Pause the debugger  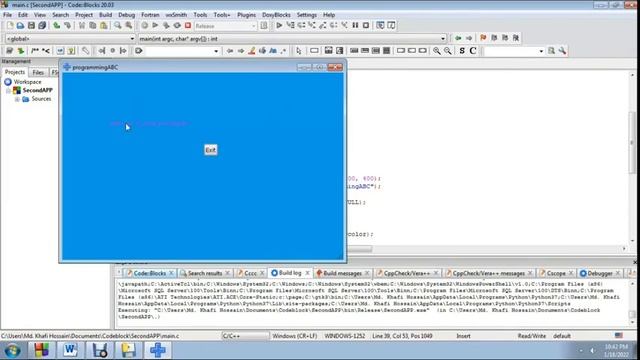pyautogui.click(x=355, y=26)
